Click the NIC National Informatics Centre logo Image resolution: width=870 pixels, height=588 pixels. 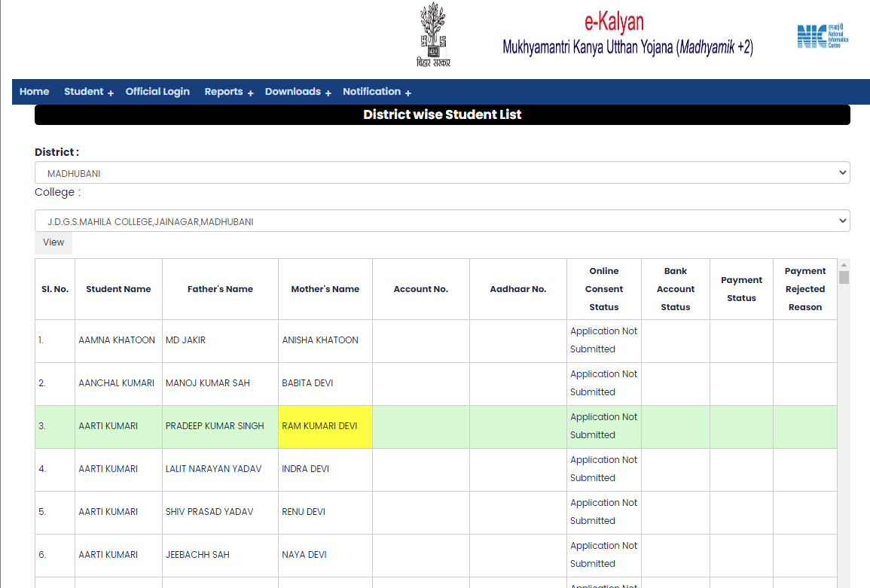(823, 36)
